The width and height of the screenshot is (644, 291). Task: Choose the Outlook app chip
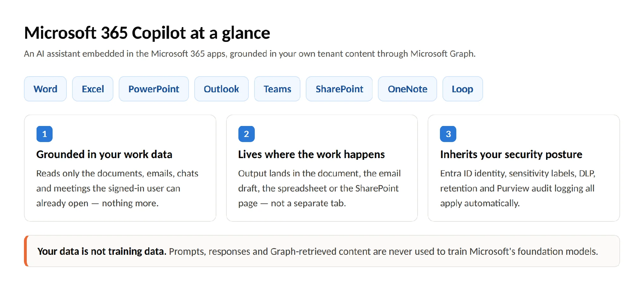221,89
